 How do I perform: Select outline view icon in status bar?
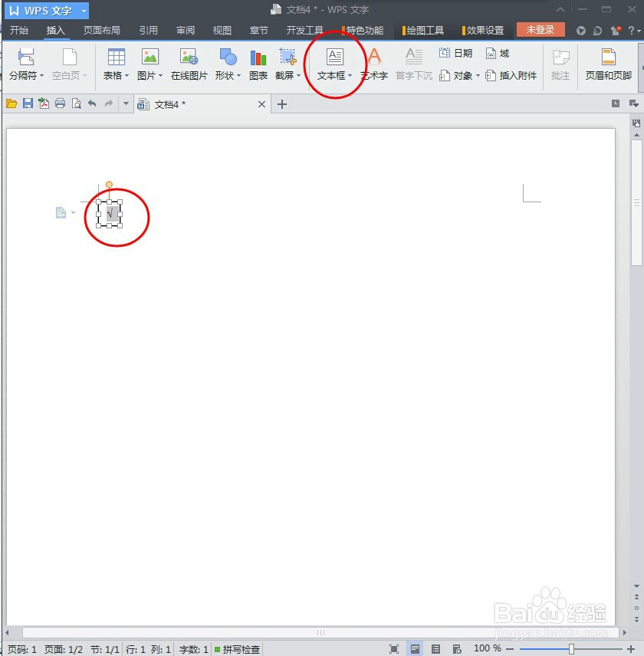point(435,649)
